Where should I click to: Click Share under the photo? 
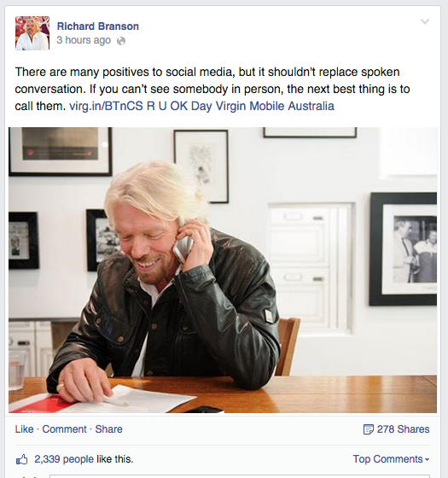click(x=109, y=428)
